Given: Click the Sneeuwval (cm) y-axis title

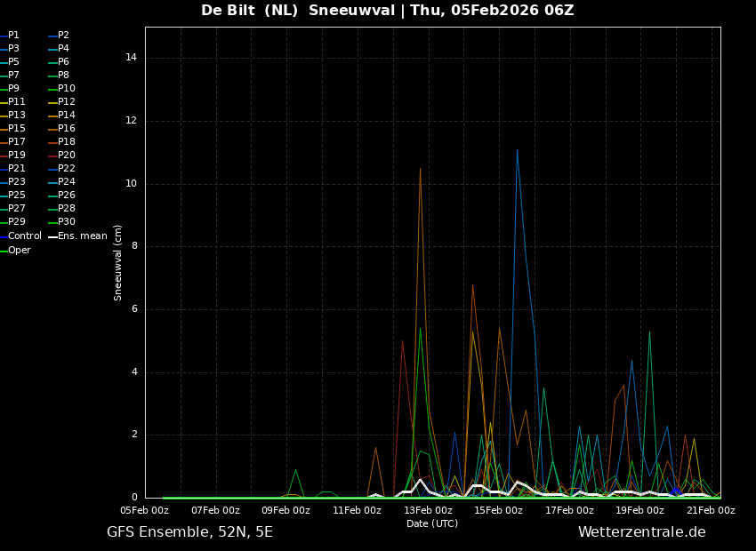Looking at the screenshot, I should (x=118, y=262).
